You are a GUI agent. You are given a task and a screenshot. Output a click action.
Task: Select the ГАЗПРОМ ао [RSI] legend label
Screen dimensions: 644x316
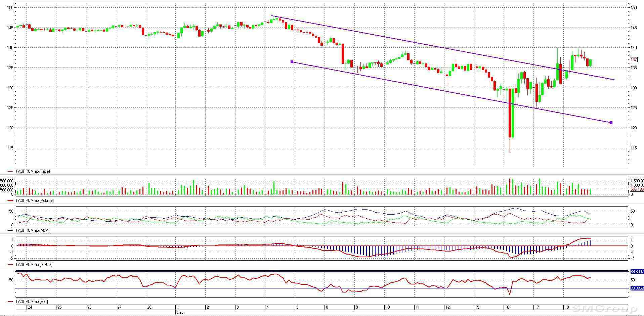32,302
